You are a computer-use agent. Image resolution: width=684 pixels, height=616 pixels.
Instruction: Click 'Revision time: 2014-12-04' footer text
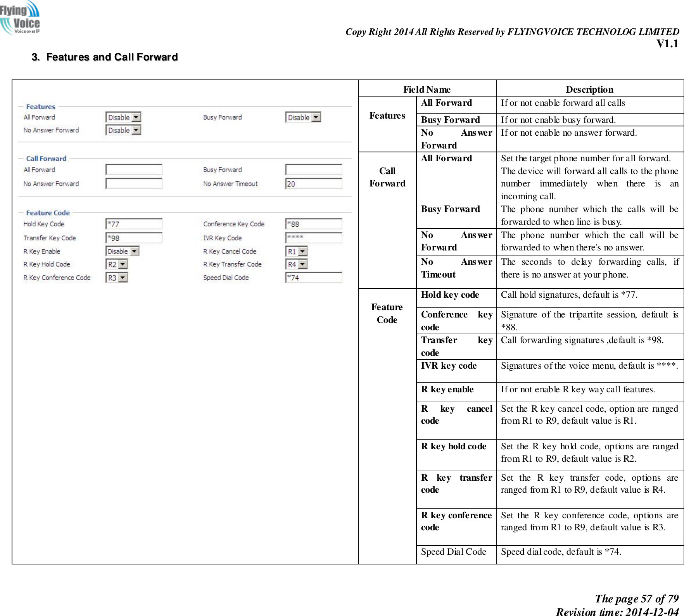click(x=617, y=611)
